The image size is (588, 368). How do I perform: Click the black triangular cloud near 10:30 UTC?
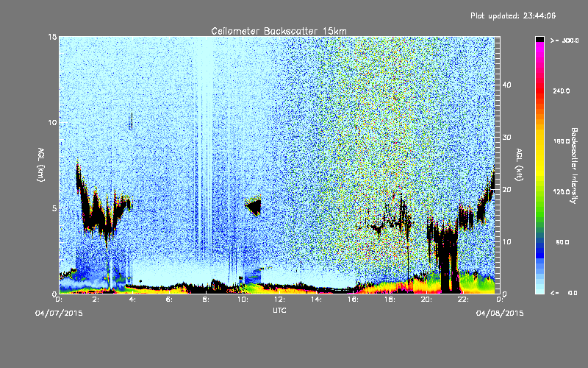[x=254, y=206]
